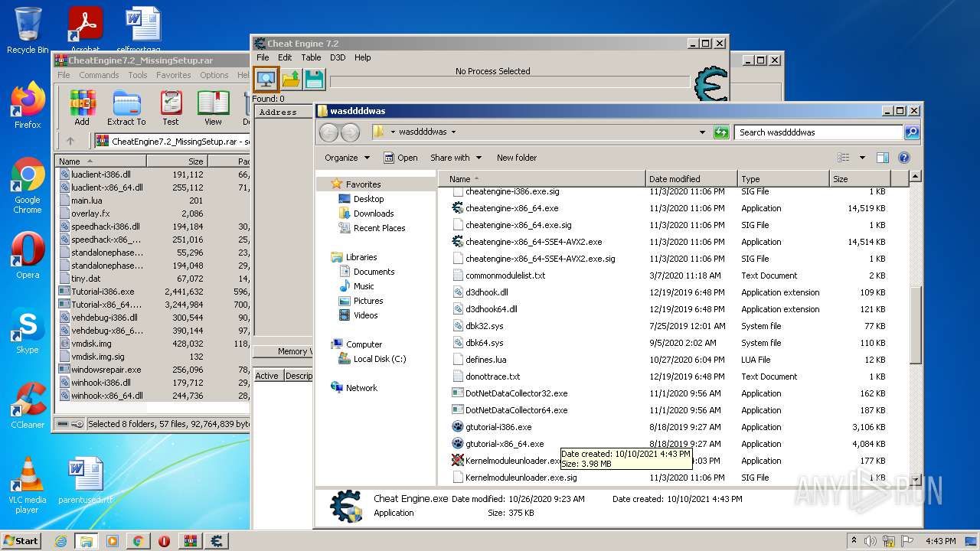
Task: Open Explorer help question mark icon
Action: point(903,158)
